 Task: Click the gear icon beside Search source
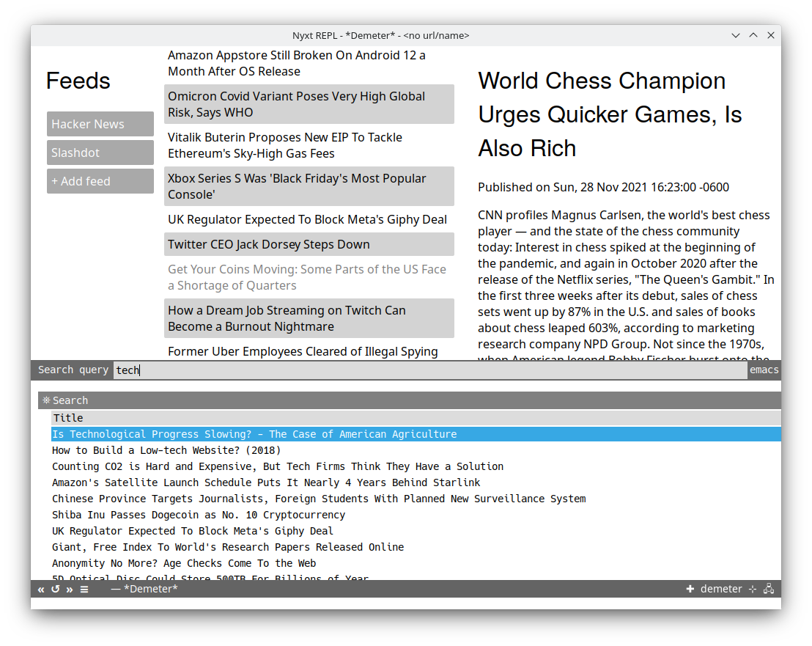46,400
